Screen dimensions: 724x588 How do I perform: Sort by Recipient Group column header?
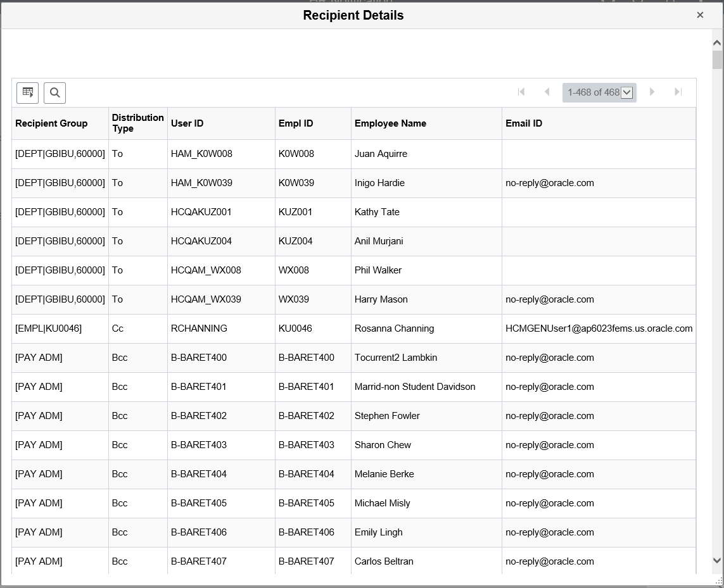pos(51,123)
